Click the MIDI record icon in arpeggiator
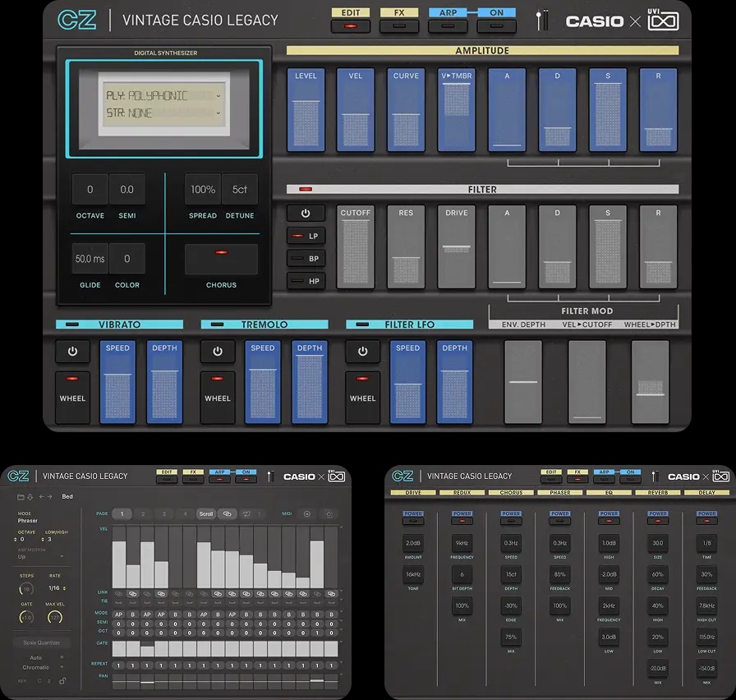This screenshot has width=736, height=700. coord(308,514)
